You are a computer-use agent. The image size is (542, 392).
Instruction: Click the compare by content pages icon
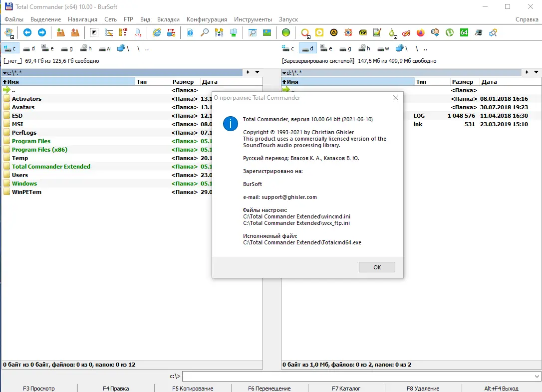pyautogui.click(x=234, y=32)
